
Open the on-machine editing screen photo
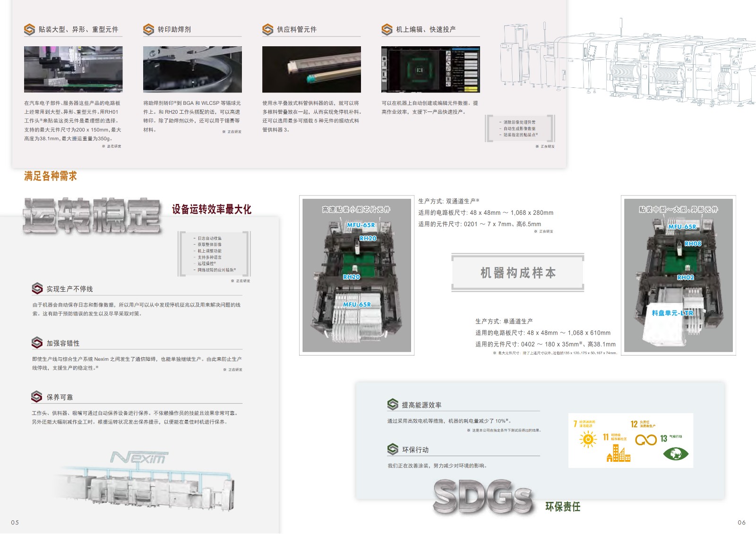(x=430, y=69)
